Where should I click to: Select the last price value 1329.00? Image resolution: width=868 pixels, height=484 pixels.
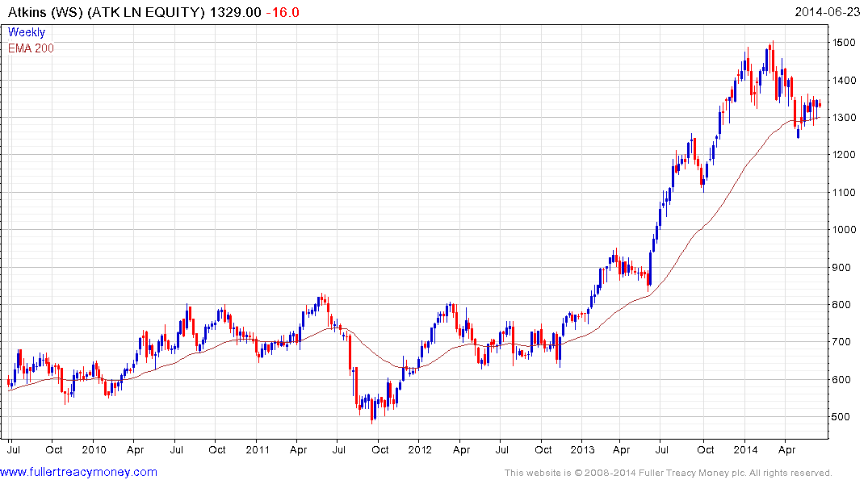pyautogui.click(x=235, y=12)
